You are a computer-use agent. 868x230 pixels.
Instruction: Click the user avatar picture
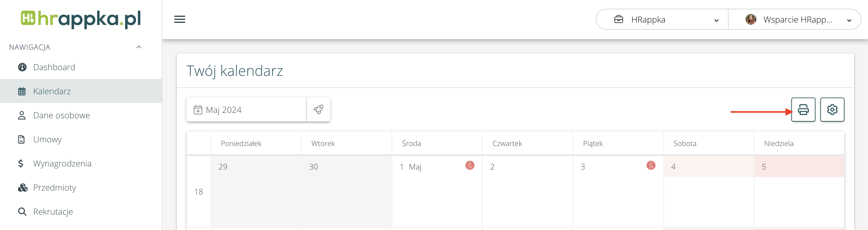click(751, 20)
